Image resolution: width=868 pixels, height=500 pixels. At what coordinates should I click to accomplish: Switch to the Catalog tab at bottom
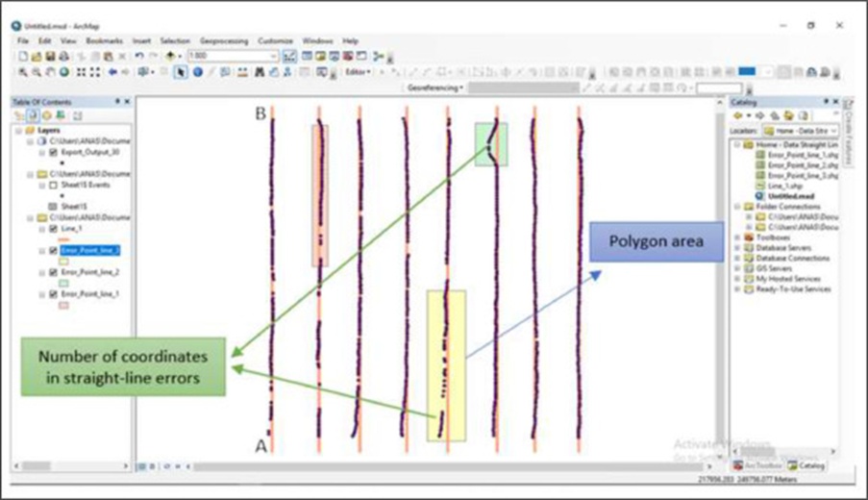(806, 465)
